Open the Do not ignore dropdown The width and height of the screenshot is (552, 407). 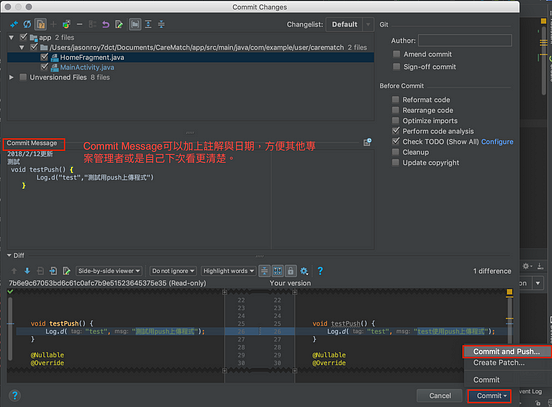(x=173, y=271)
